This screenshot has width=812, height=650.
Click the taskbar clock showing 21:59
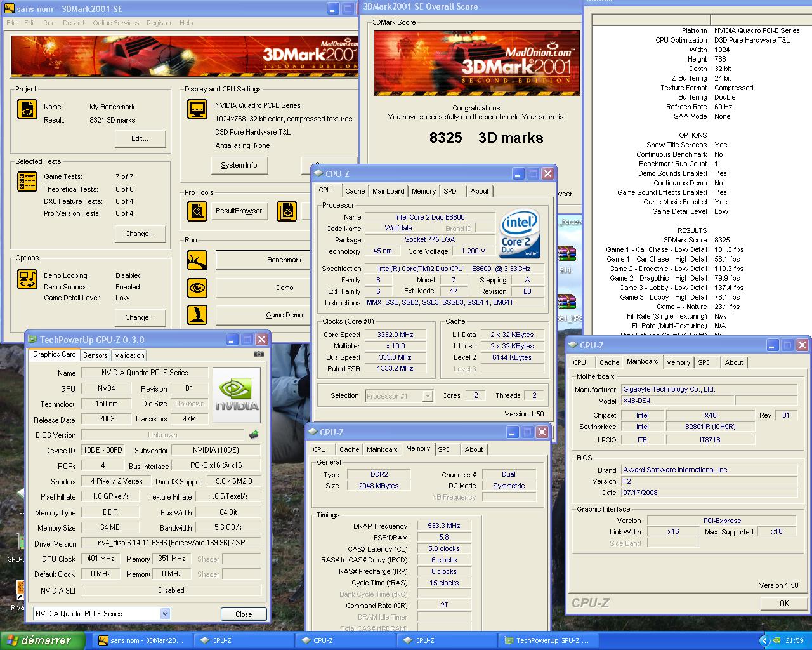794,640
